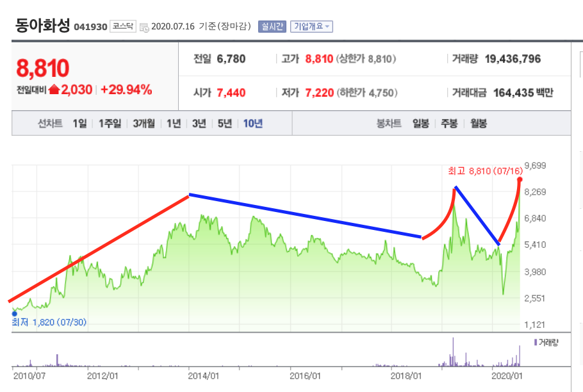Select the 1일 line chart tab
Viewport: 583px width, 392px height.
point(79,124)
